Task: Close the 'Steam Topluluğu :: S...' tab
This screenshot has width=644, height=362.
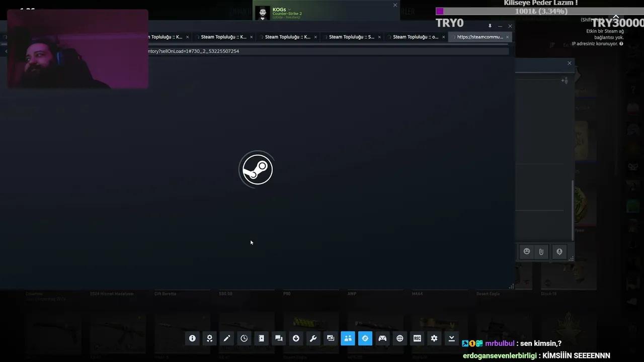Action: tap(379, 37)
